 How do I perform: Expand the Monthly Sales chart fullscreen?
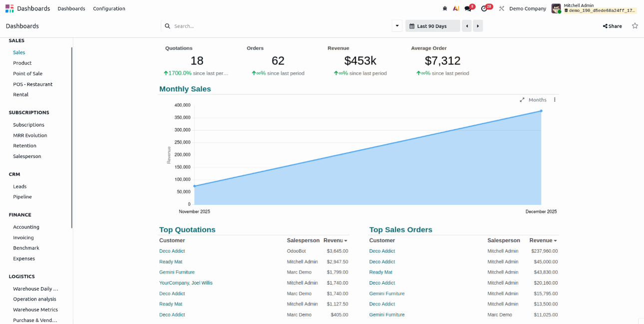[x=522, y=100]
